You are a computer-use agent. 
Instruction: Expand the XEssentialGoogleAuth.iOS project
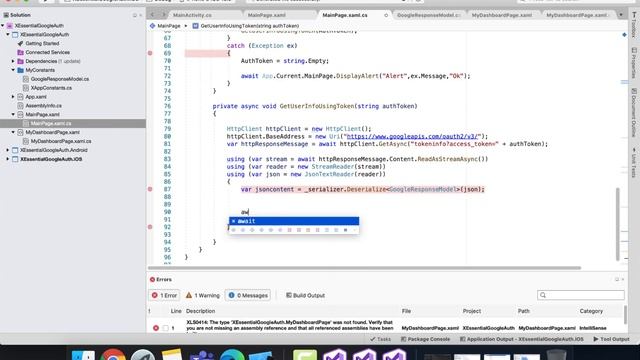point(8,159)
